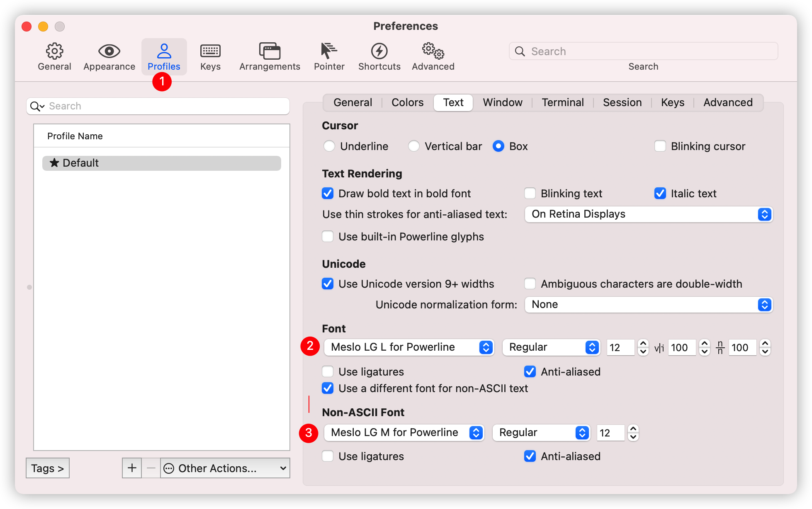This screenshot has height=509, width=812.
Task: Click the Tags button
Action: coord(48,468)
